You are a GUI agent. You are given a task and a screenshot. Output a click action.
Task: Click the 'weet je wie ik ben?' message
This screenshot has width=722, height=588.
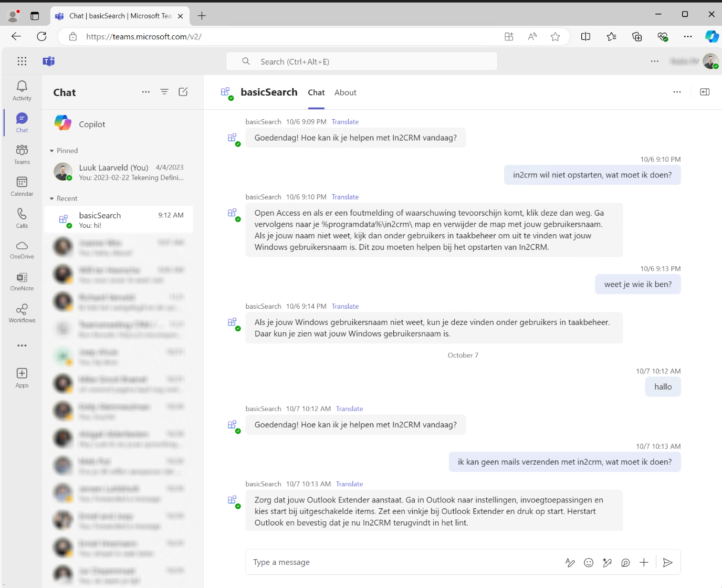point(638,285)
